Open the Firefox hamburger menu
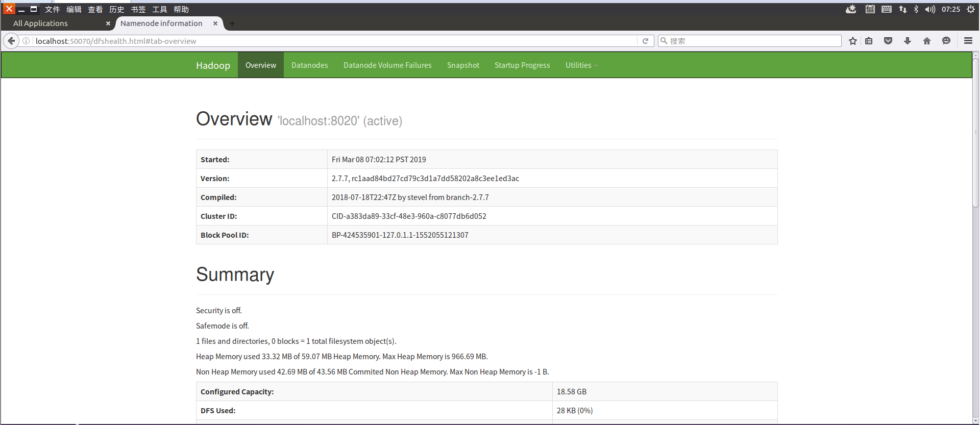The image size is (980, 425). coord(968,41)
